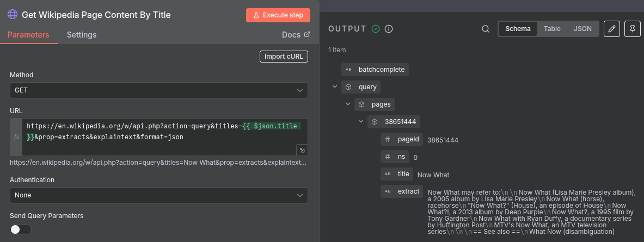
Task: Click the AB text icon on batchcomplete
Action: click(x=348, y=70)
